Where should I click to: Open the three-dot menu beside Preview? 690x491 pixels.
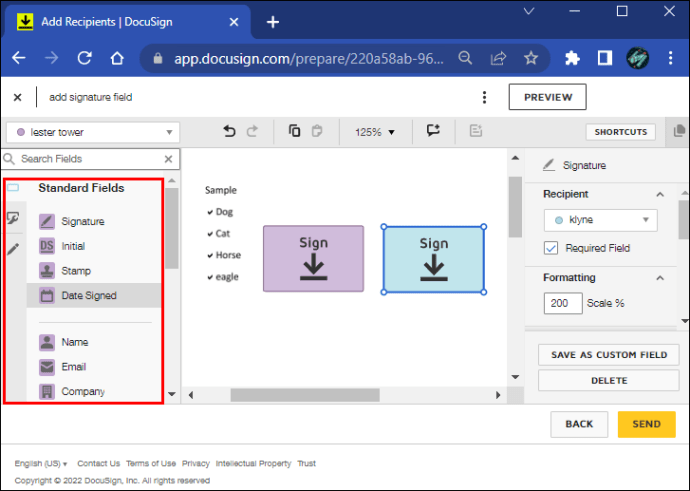pyautogui.click(x=484, y=97)
